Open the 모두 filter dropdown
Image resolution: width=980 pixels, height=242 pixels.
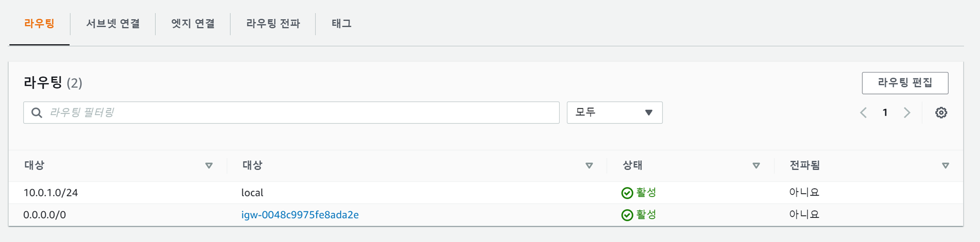(x=614, y=113)
